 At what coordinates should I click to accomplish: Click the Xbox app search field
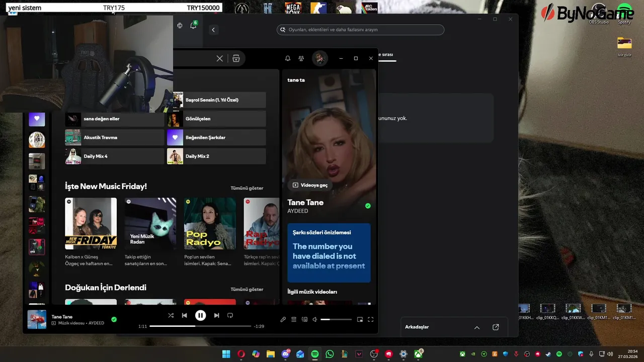(x=360, y=30)
